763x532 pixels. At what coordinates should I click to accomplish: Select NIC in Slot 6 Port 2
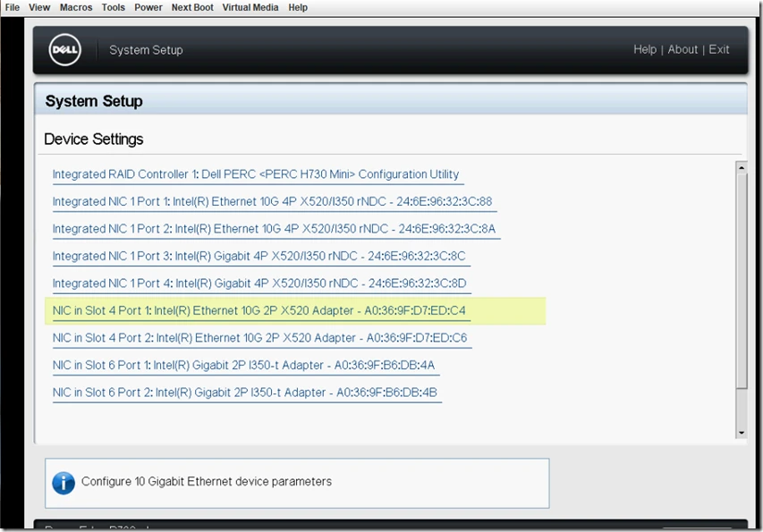[245, 393]
